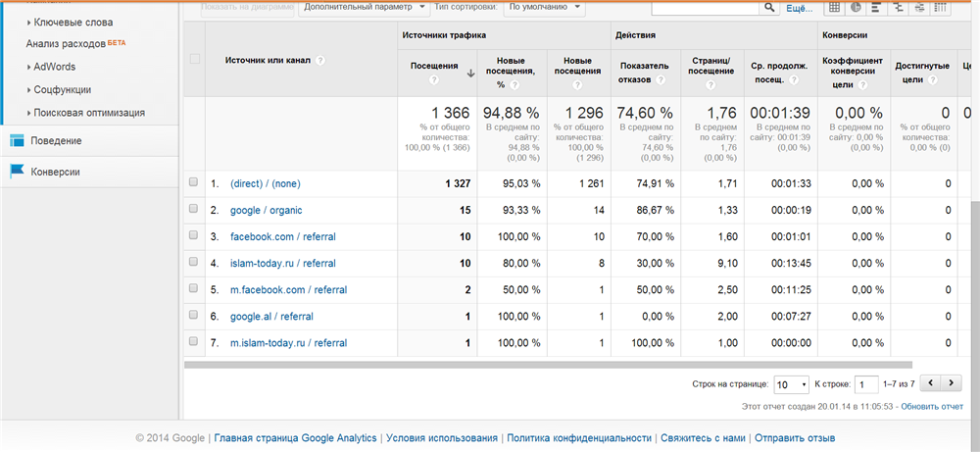Open Конверсии menu section
The image size is (980, 452).
(89, 172)
